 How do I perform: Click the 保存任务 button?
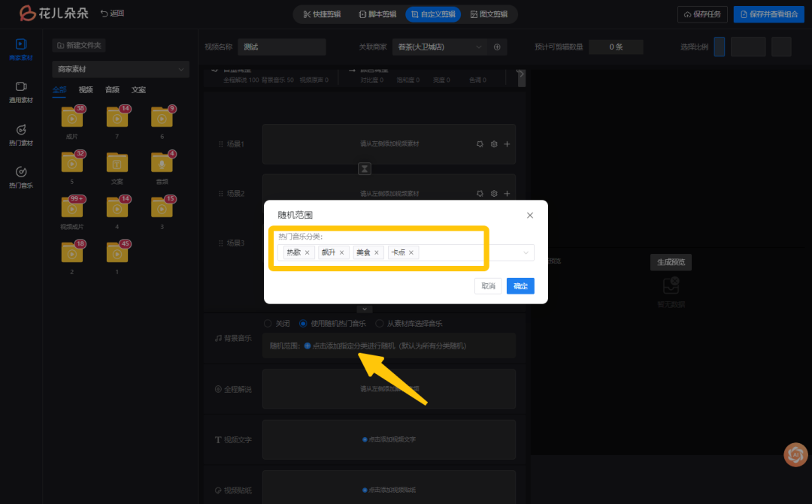click(702, 14)
